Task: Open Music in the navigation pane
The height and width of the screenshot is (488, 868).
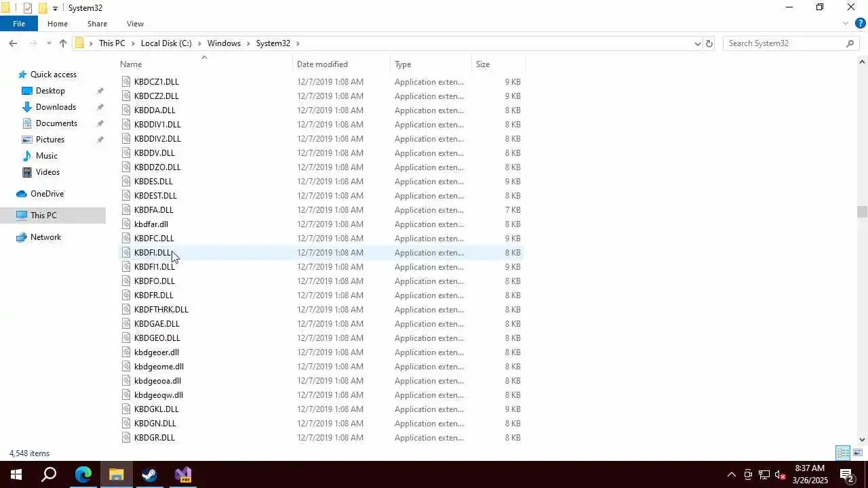Action: [x=46, y=156]
